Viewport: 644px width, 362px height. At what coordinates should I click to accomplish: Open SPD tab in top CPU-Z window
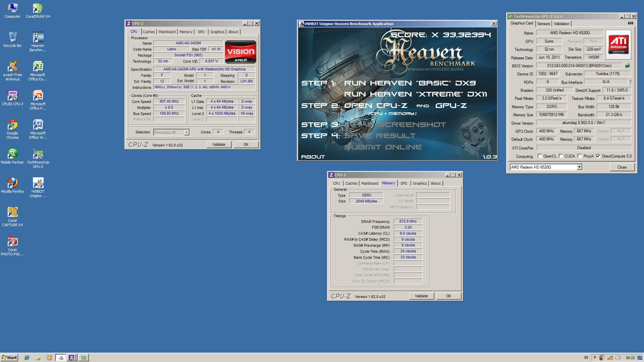(201, 32)
